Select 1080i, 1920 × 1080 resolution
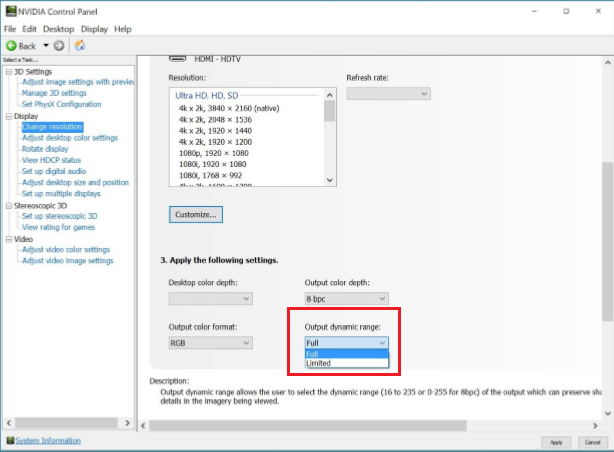The height and width of the screenshot is (452, 614). (213, 164)
